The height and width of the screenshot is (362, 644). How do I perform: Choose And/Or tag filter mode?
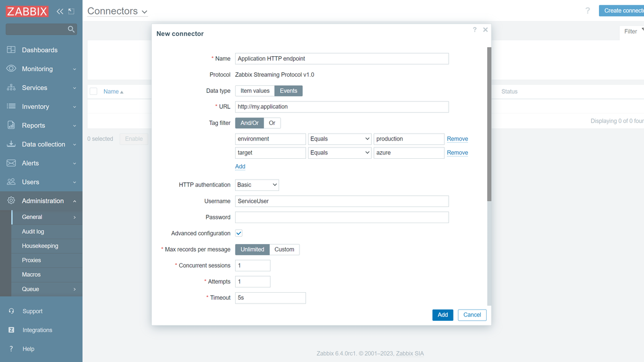click(250, 123)
